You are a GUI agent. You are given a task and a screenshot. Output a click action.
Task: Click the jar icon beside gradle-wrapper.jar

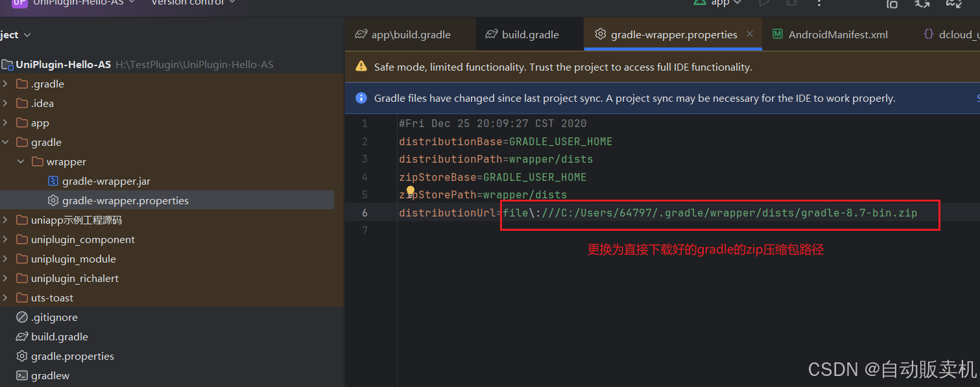pos(53,181)
